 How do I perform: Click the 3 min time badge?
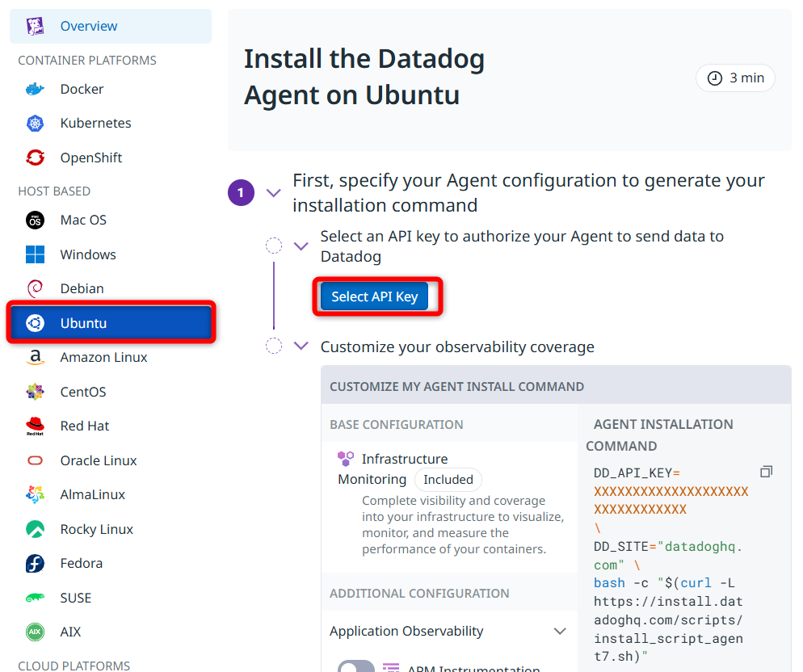pyautogui.click(x=735, y=78)
